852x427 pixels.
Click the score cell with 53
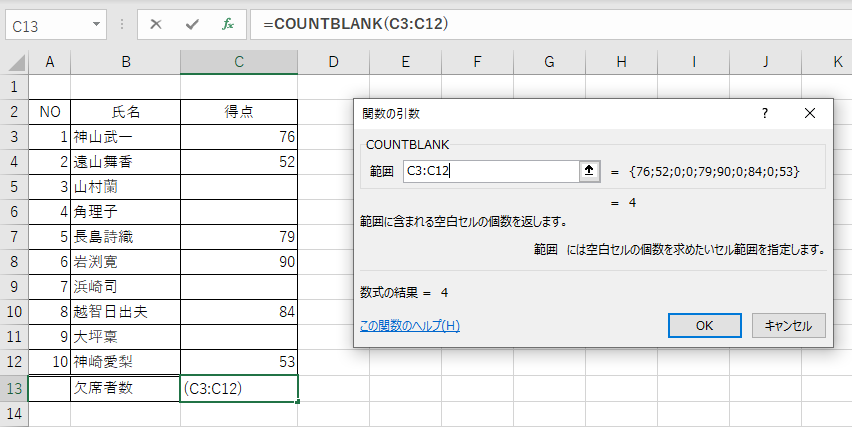tap(239, 362)
